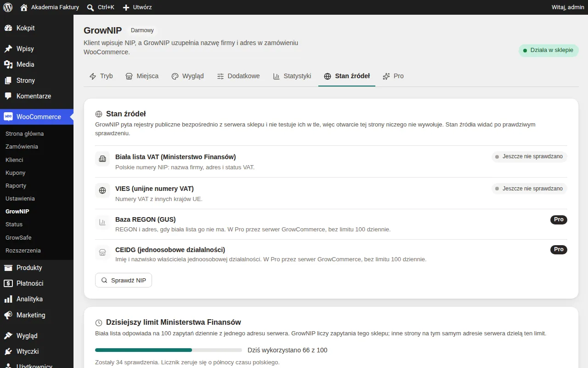The height and width of the screenshot is (368, 588).
Task: Click the Pro badge for CEIDG
Action: tap(559, 250)
